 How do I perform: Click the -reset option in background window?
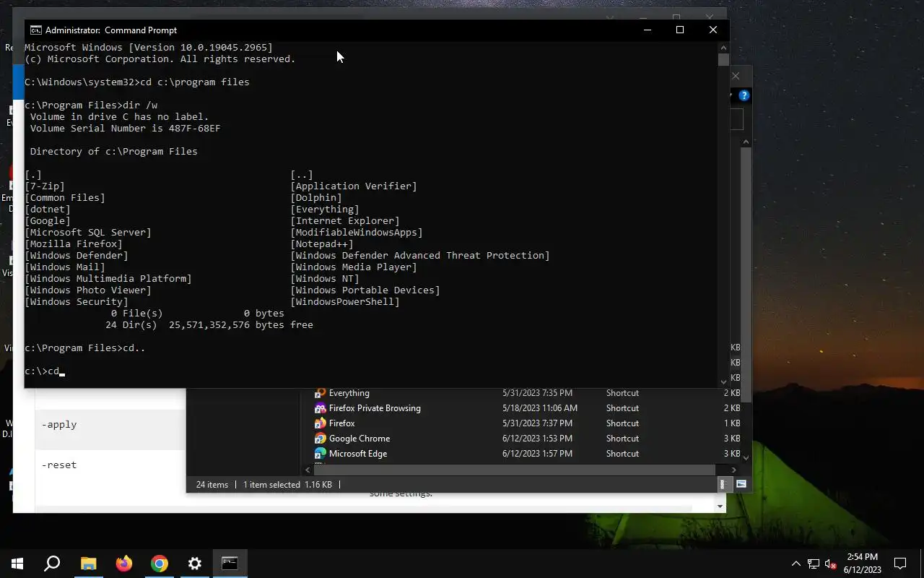coord(59,465)
